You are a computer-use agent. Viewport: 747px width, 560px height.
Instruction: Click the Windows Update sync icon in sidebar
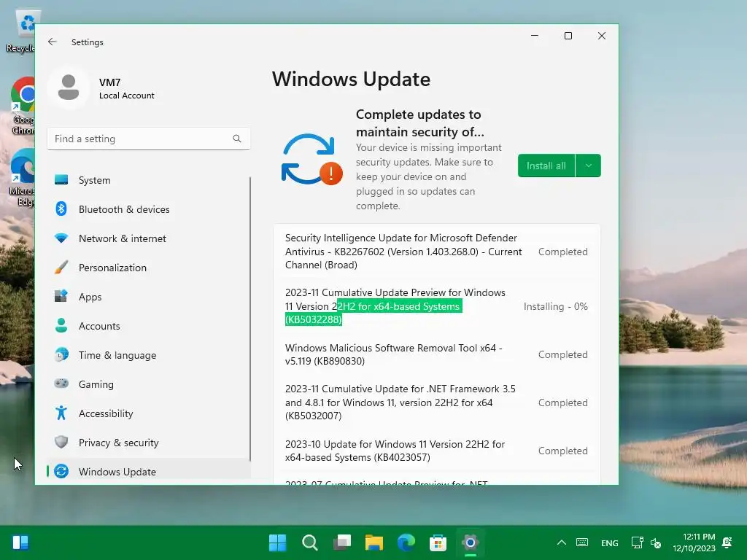[x=61, y=471]
